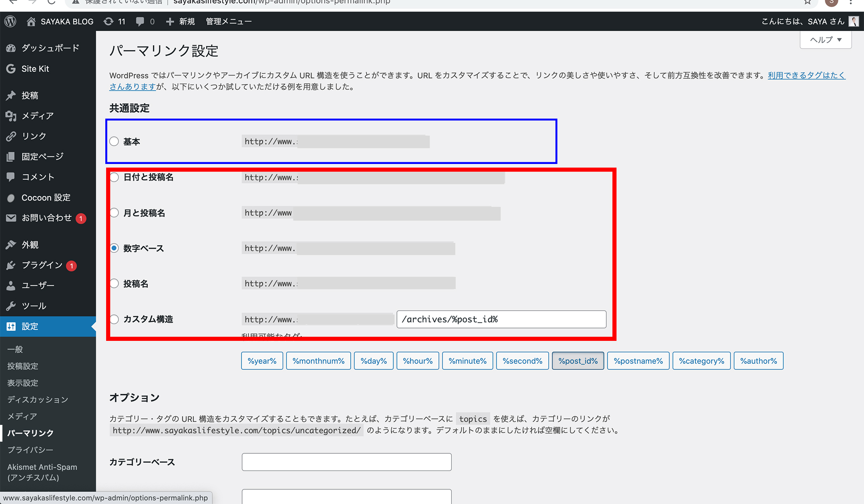The width and height of the screenshot is (864, 504).
Task: Open the パーマリンク submenu item
Action: (30, 433)
